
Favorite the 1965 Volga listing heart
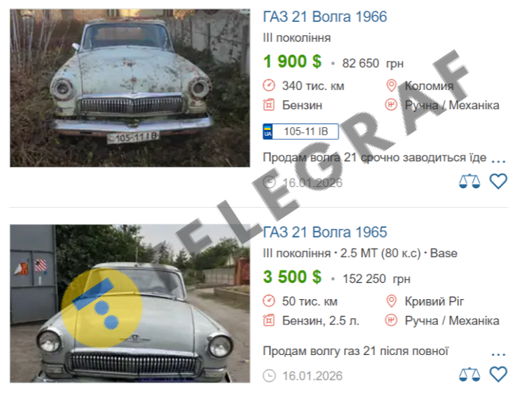(x=498, y=374)
